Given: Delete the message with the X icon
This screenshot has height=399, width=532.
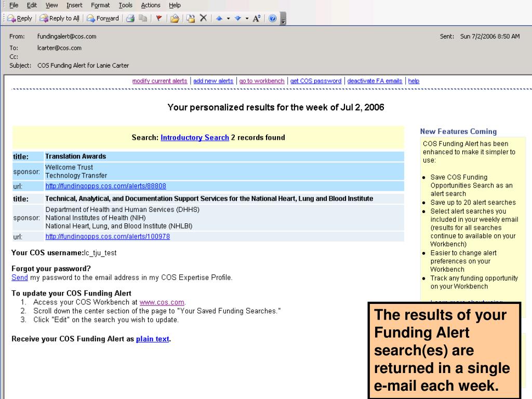Looking at the screenshot, I should pos(203,18).
